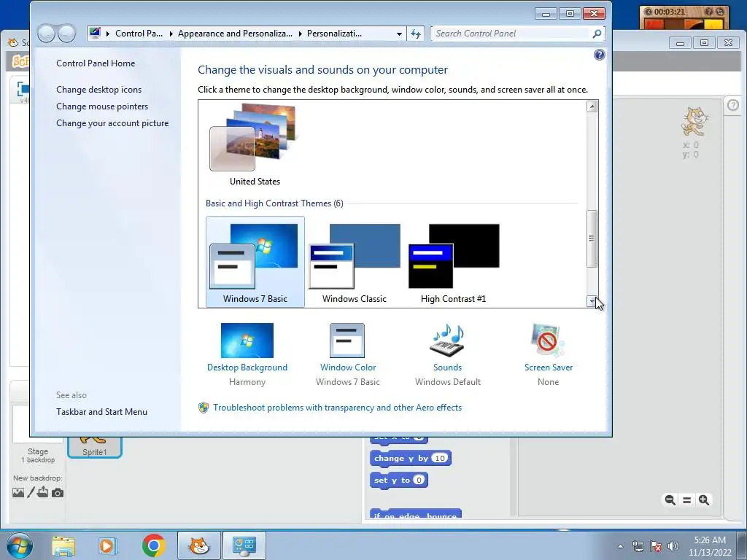This screenshot has height=560, width=747.
Task: Open Control Panel Home link
Action: [x=96, y=63]
